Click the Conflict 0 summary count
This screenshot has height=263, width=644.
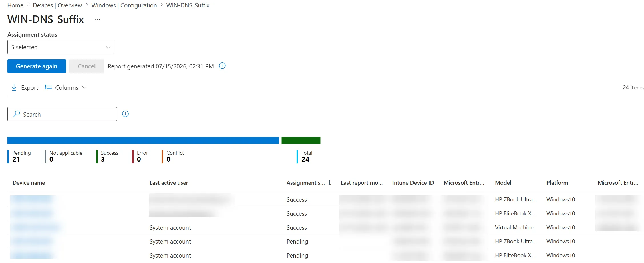tap(173, 156)
